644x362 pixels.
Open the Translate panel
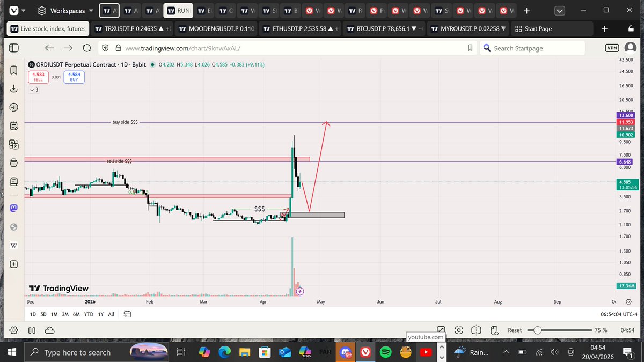(13, 144)
